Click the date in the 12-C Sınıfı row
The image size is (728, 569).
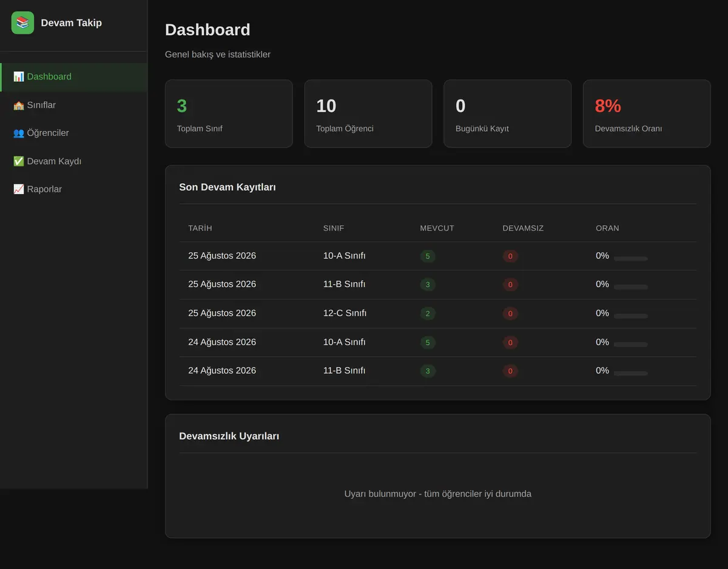222,314
